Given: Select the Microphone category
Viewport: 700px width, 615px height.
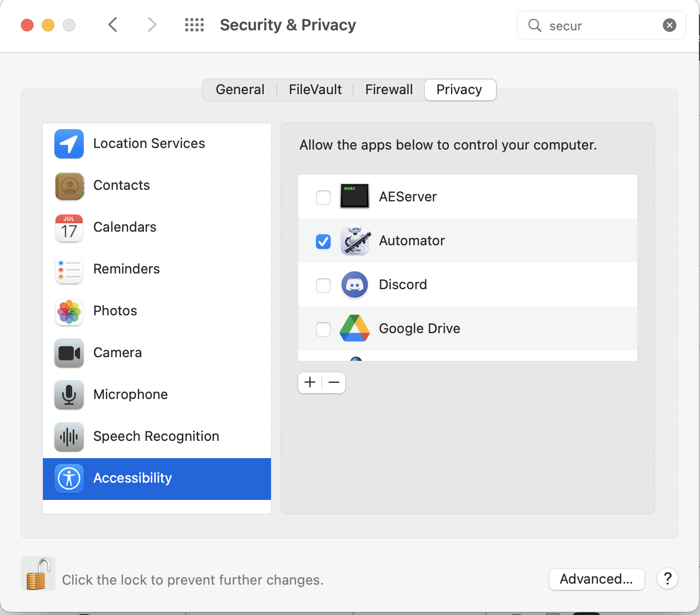Looking at the screenshot, I should pyautogui.click(x=130, y=394).
